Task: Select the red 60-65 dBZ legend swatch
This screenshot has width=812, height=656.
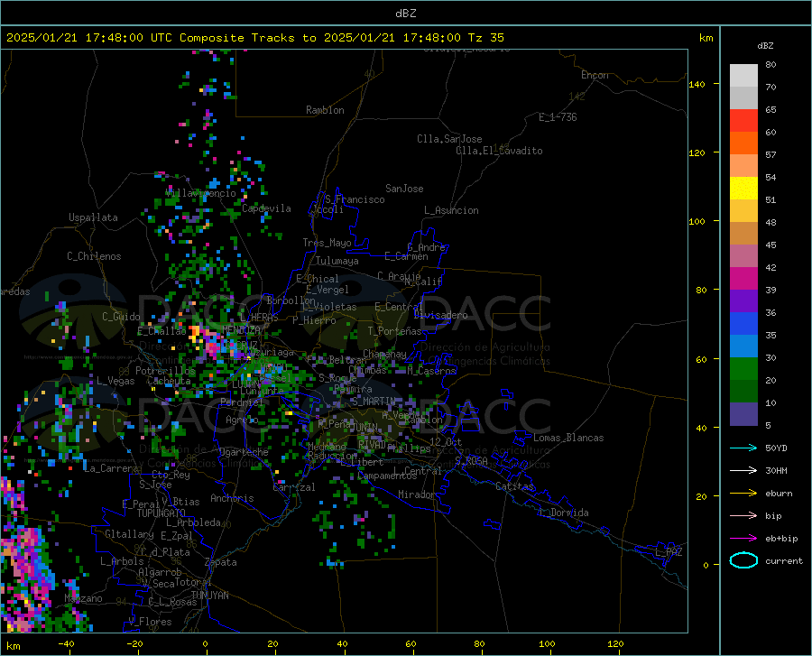Action: (x=743, y=121)
